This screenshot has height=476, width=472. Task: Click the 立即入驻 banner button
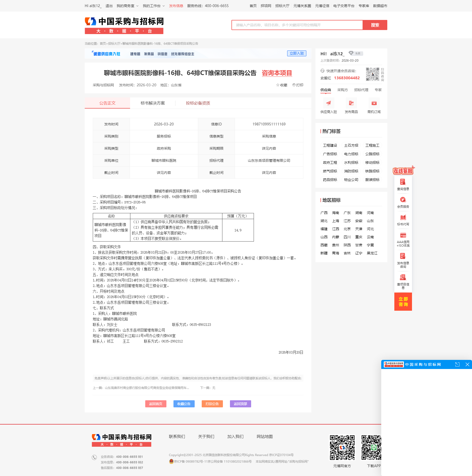click(x=297, y=54)
